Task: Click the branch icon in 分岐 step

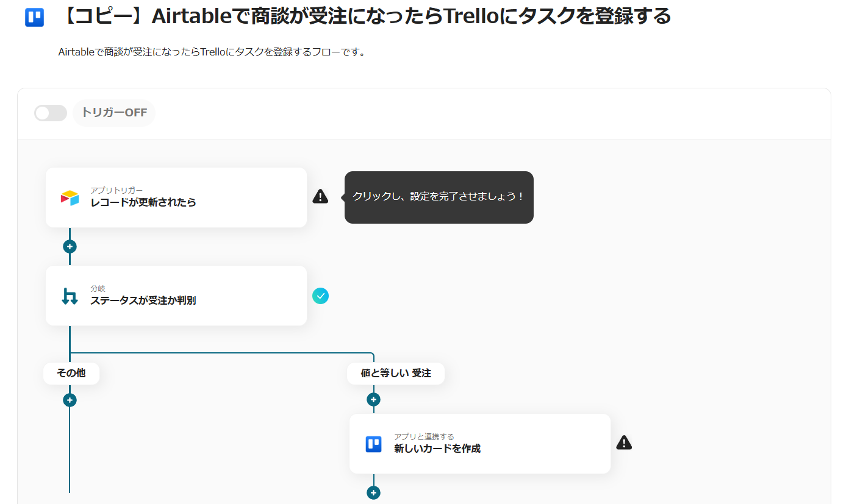Action: click(70, 296)
